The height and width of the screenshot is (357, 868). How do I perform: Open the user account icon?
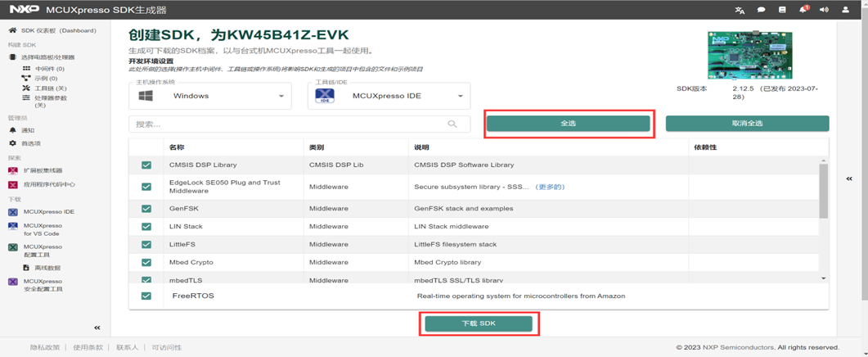(845, 10)
